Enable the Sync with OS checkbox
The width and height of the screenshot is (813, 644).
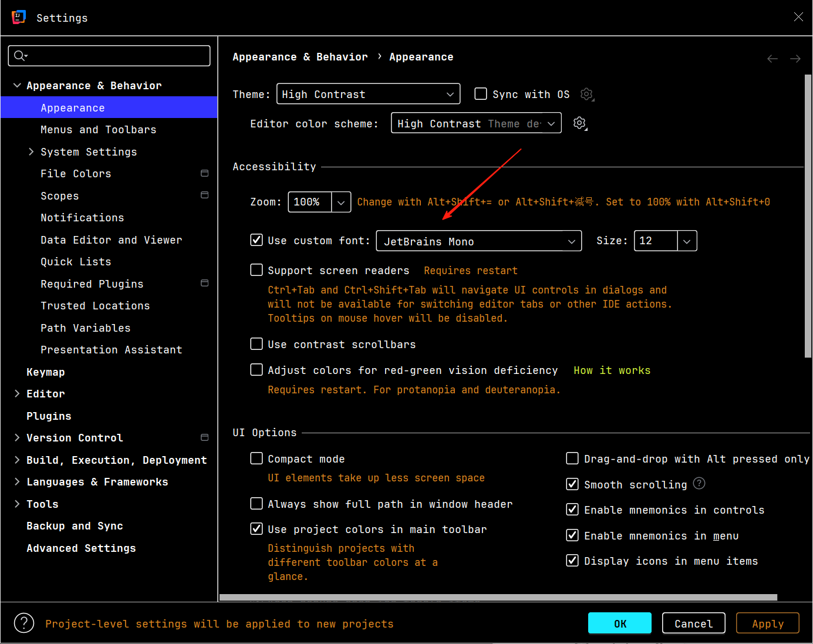pos(481,94)
